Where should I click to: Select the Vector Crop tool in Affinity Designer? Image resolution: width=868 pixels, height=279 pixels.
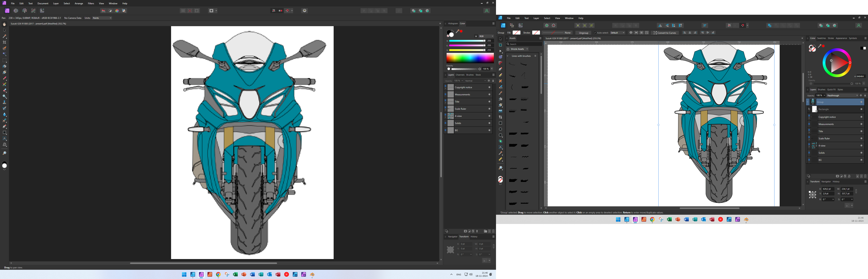500,117
